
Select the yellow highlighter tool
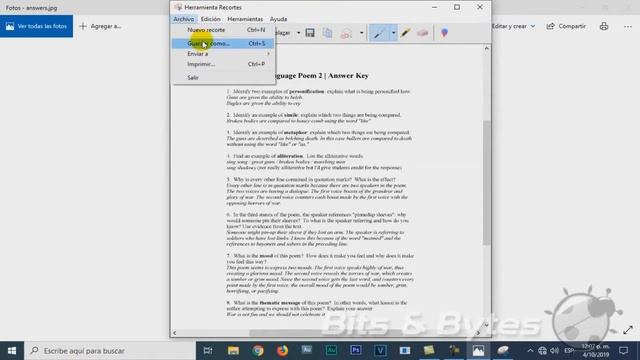405,33
